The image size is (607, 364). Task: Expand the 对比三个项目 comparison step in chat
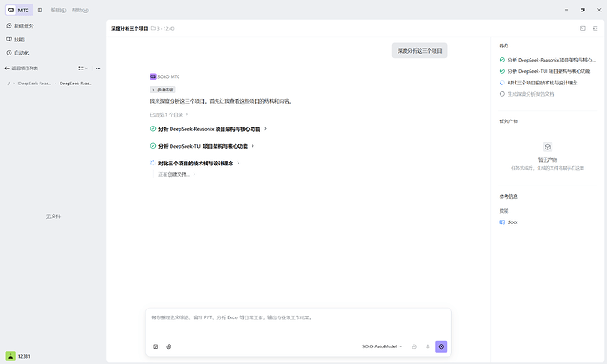tap(194, 163)
